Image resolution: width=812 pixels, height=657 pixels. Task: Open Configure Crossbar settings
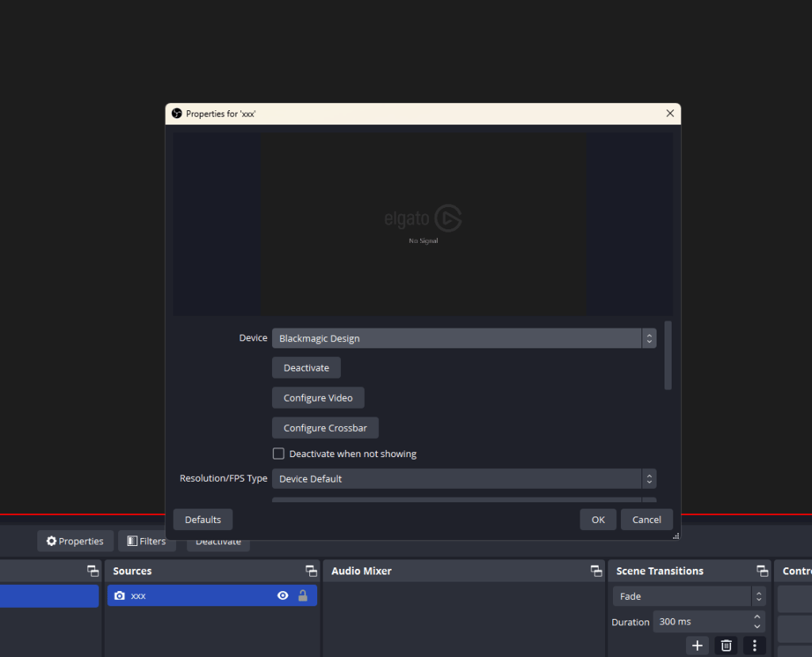pos(325,428)
